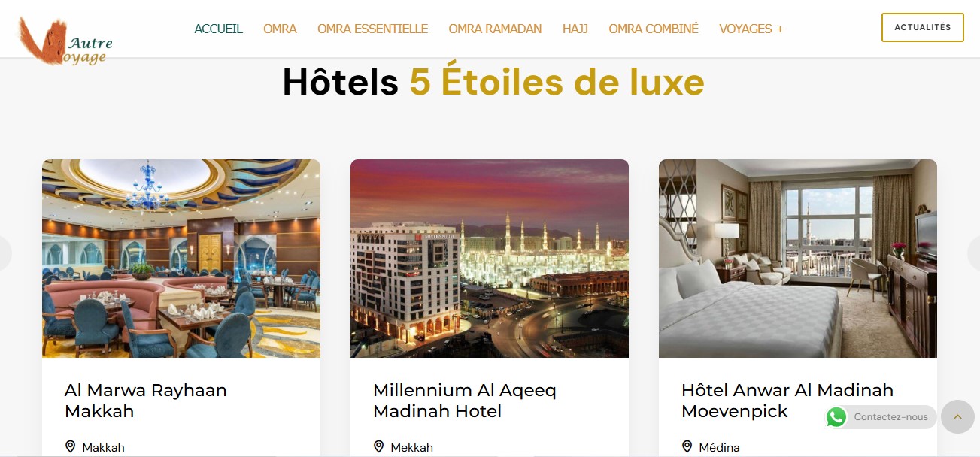Open the ACCUEIL menu item
The width and height of the screenshot is (980, 457).
click(x=218, y=29)
